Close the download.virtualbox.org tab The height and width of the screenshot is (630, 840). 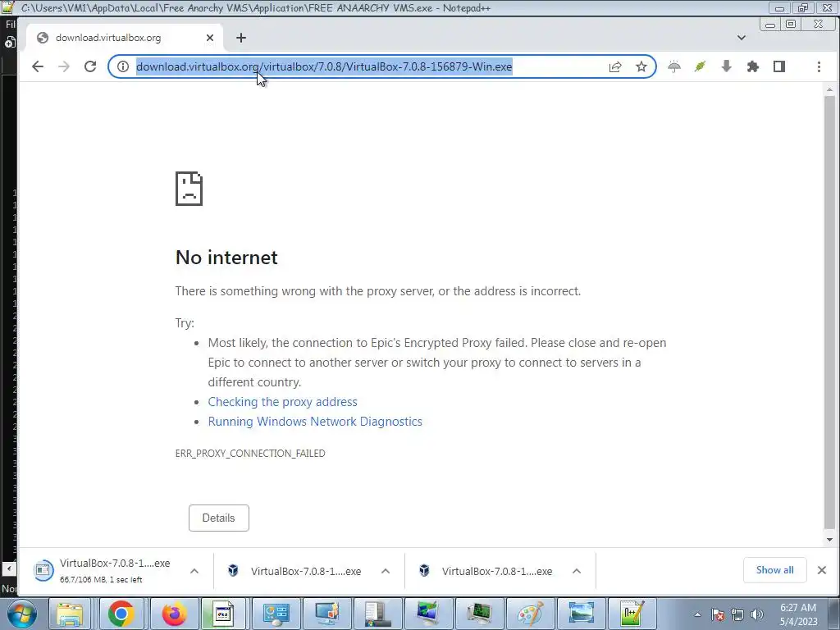coord(210,38)
